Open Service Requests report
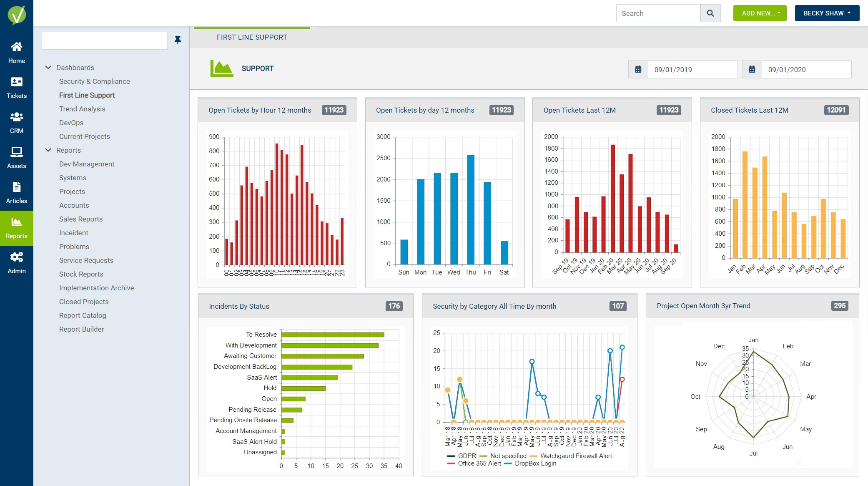This screenshot has width=868, height=486. (86, 260)
